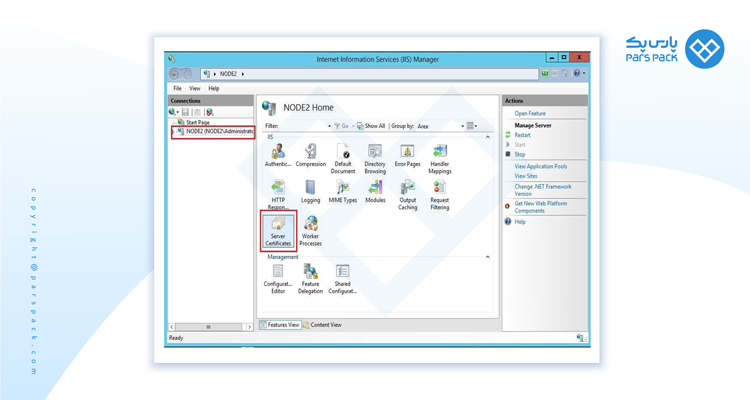Open the Logging feature

click(310, 192)
